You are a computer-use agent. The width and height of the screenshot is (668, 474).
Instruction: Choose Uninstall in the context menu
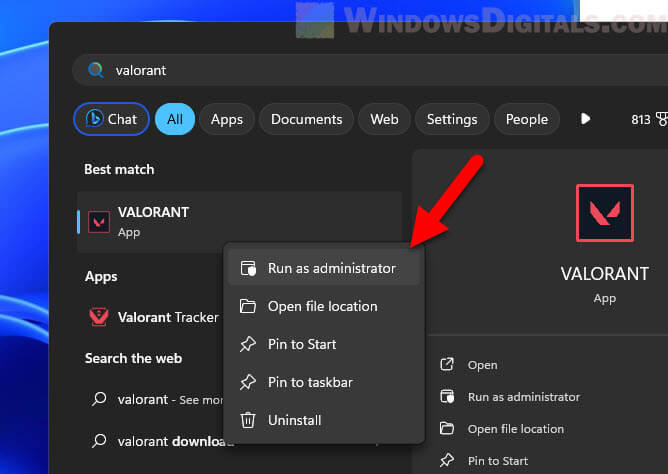[324, 420]
